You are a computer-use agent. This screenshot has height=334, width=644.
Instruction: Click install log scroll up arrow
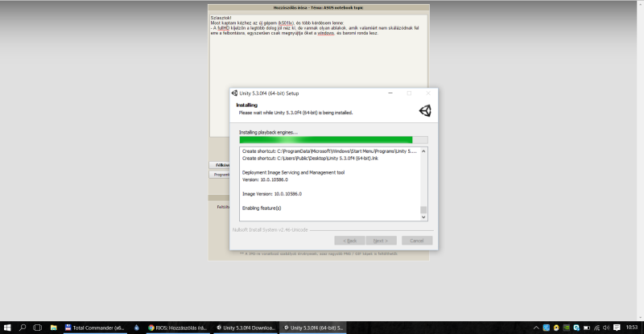tap(423, 151)
